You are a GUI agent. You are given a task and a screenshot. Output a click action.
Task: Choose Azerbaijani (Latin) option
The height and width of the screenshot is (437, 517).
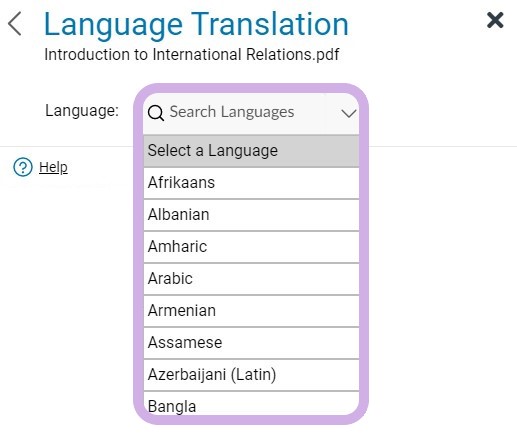tap(251, 375)
